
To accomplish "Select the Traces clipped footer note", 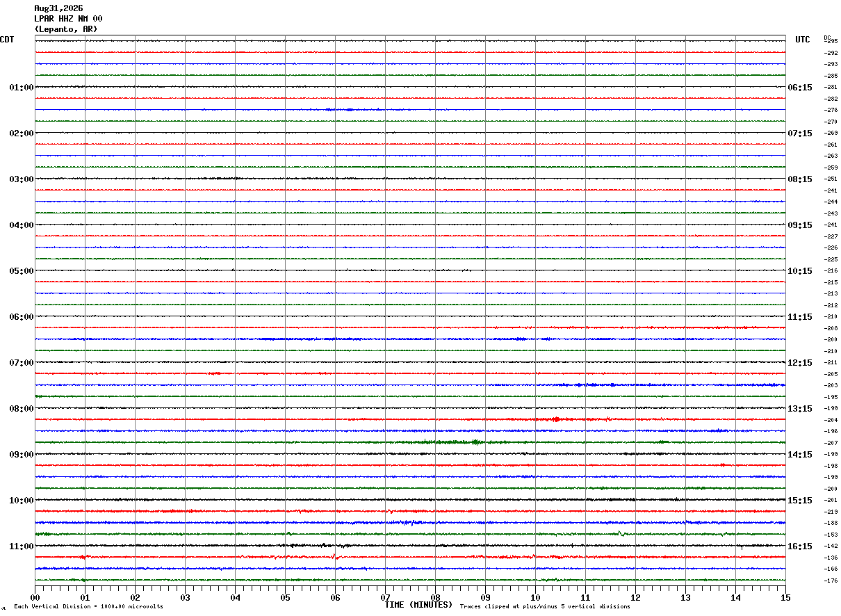I will 545,607.
